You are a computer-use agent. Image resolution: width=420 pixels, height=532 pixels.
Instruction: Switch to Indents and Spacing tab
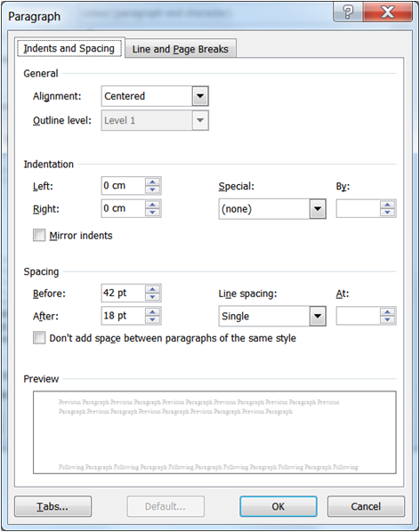[69, 49]
